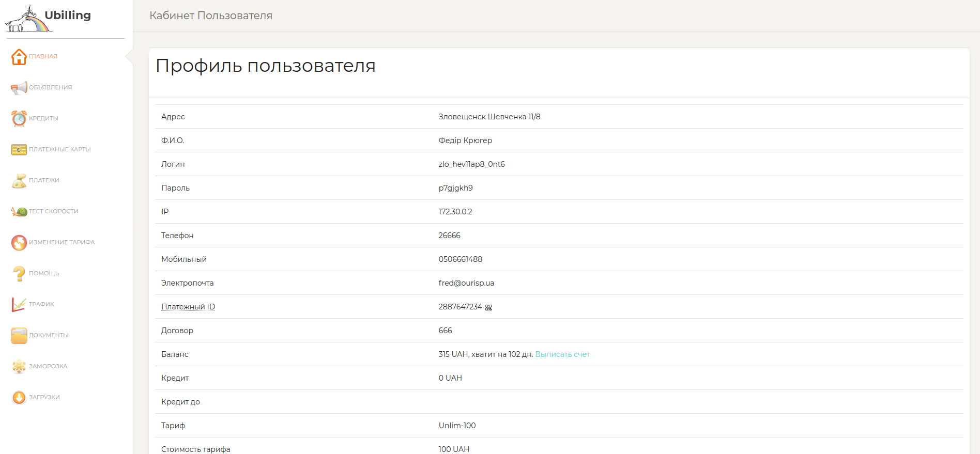This screenshot has height=454, width=980.
Task: Open the payment cards icon
Action: click(x=19, y=150)
